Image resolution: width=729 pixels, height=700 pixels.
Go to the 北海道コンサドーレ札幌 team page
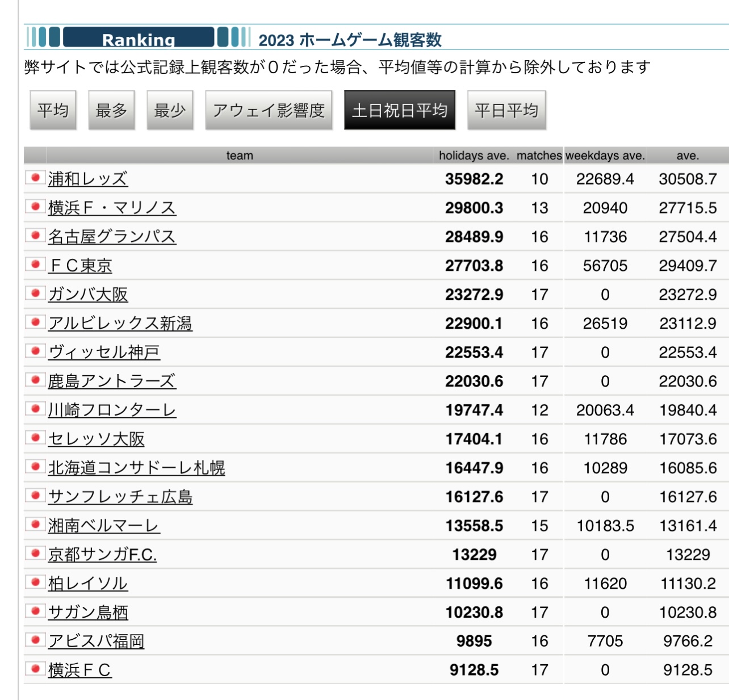[136, 468]
